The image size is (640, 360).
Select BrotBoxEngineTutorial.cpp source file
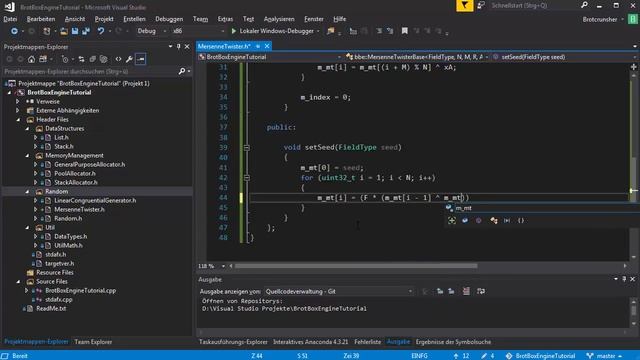[80, 291]
